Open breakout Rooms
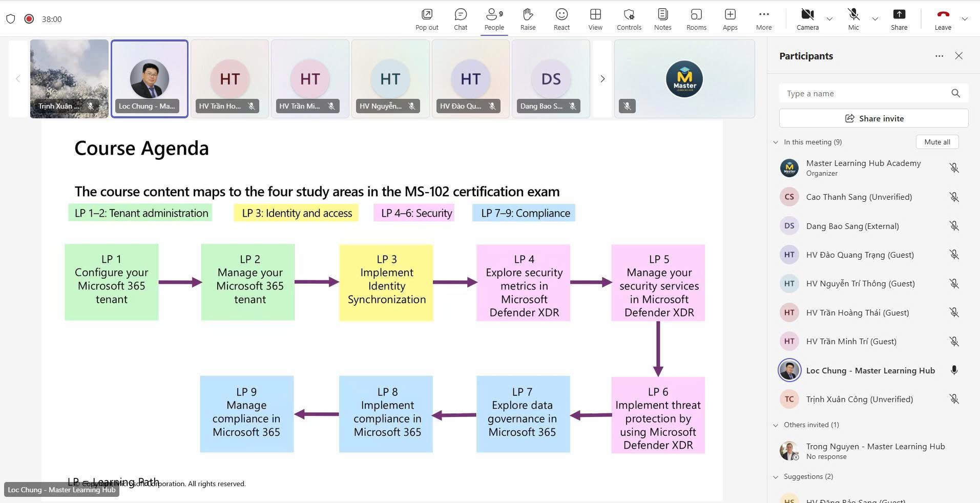 tap(696, 19)
